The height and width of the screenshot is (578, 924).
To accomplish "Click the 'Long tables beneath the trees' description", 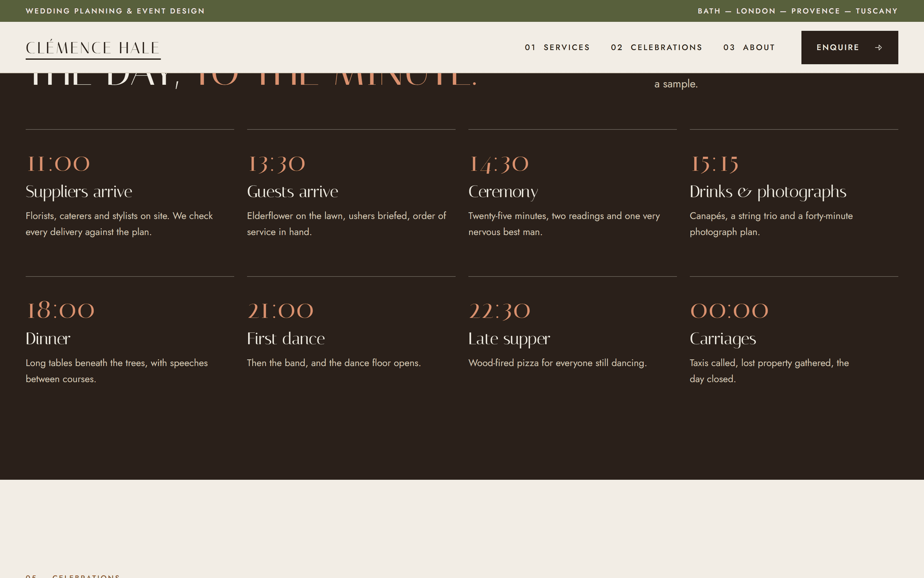I will 117,371.
